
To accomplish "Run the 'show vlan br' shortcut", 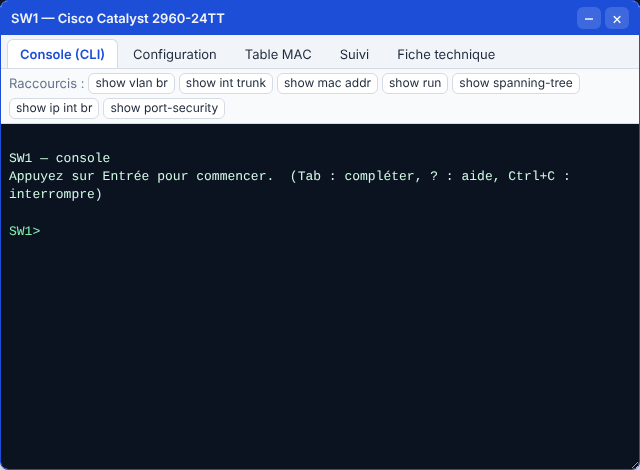I will (131, 83).
